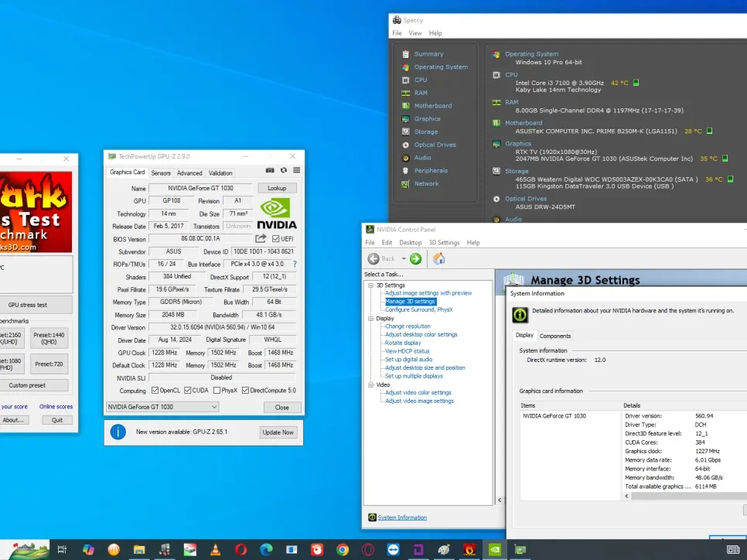Open Optical Drives in the Speccy sidebar
The width and height of the screenshot is (747, 560).
click(x=435, y=145)
